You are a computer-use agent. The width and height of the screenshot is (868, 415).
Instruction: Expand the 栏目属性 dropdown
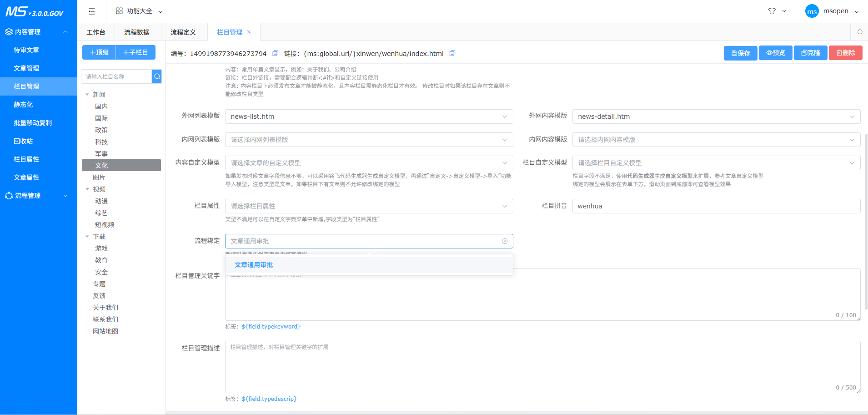click(369, 206)
